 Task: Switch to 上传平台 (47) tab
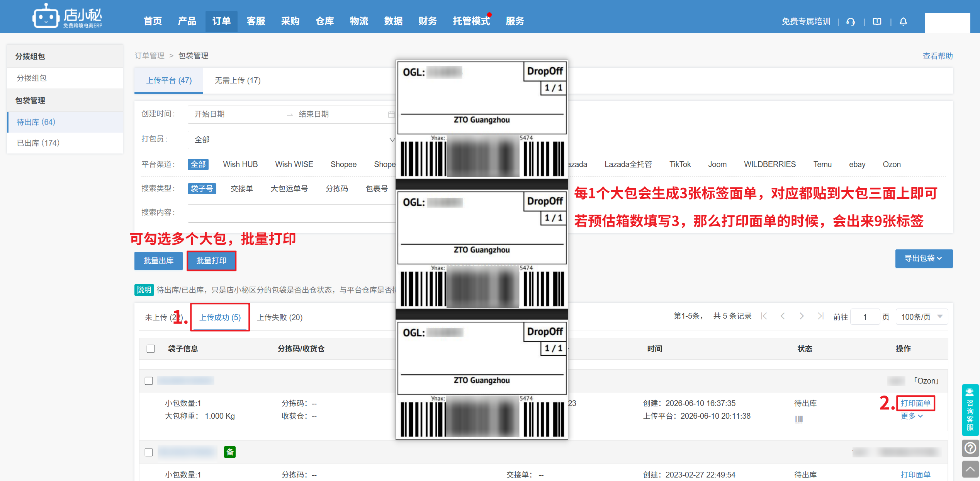(169, 80)
